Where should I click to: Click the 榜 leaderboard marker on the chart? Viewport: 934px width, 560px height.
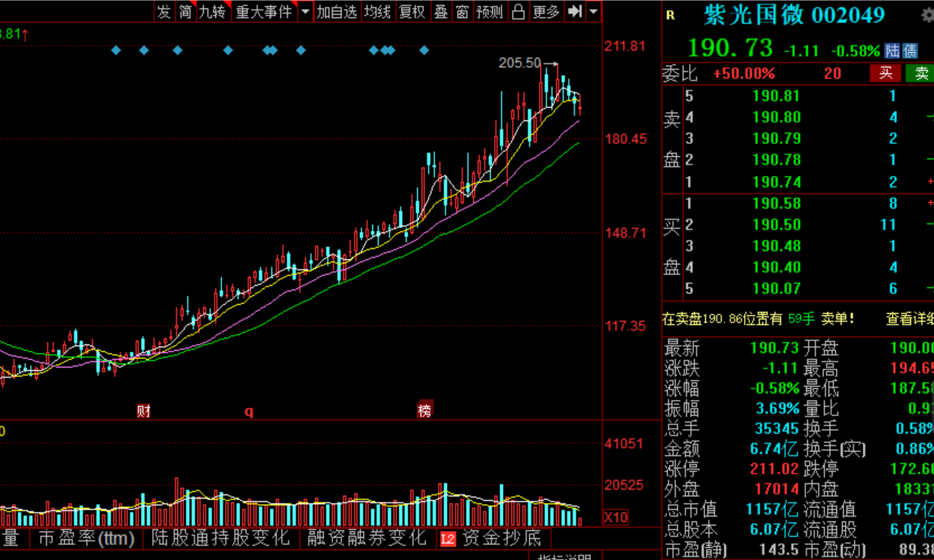(x=424, y=410)
